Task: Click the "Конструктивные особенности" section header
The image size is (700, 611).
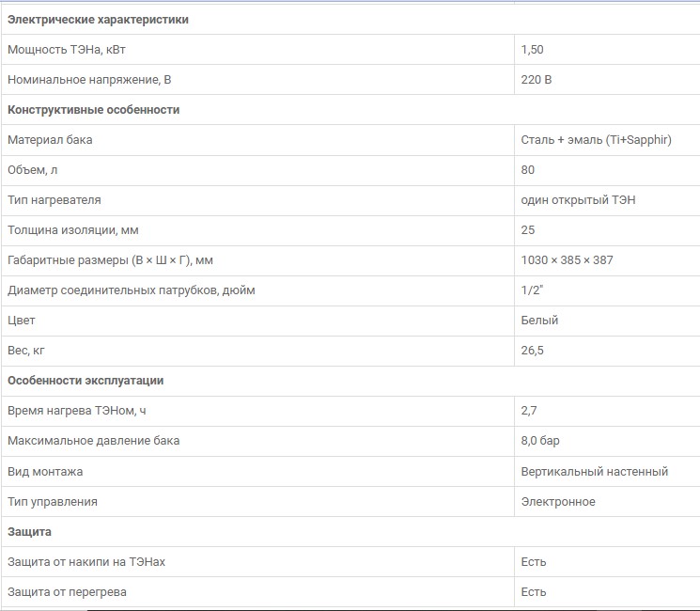Action: [x=94, y=110]
